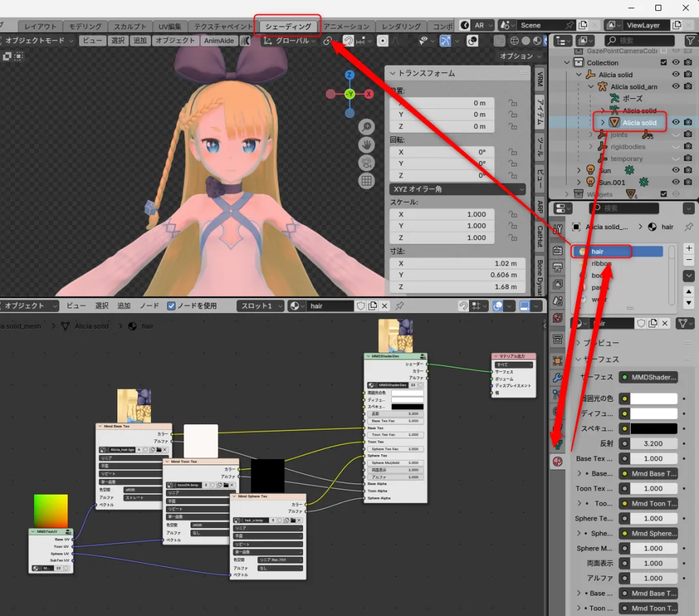Click the viewport zoom magnifier gizmo
Screen dimensions: 699x616
pyautogui.click(x=367, y=127)
